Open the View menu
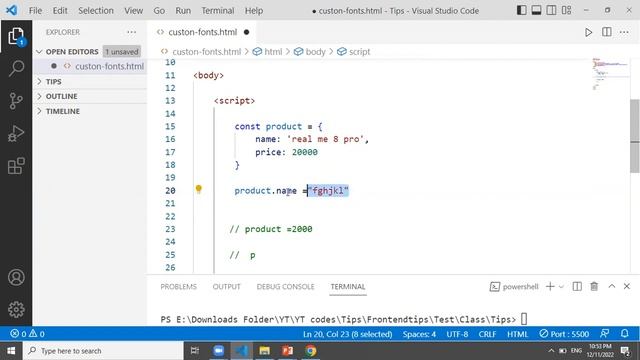The width and height of the screenshot is (640, 360). [133, 11]
